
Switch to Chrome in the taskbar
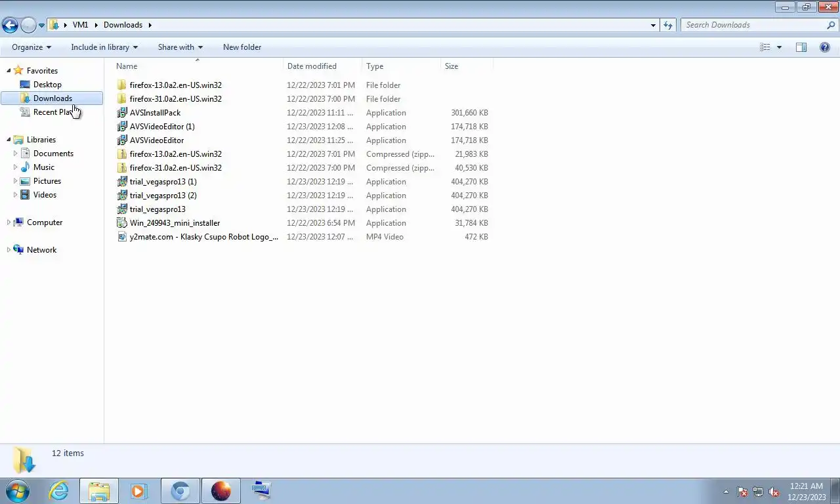coord(180,491)
